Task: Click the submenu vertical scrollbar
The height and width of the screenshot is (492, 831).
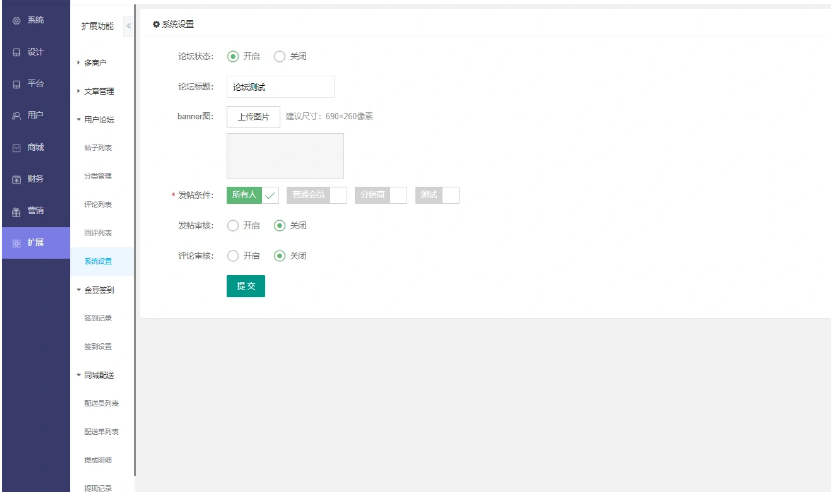Action: pyautogui.click(x=135, y=240)
